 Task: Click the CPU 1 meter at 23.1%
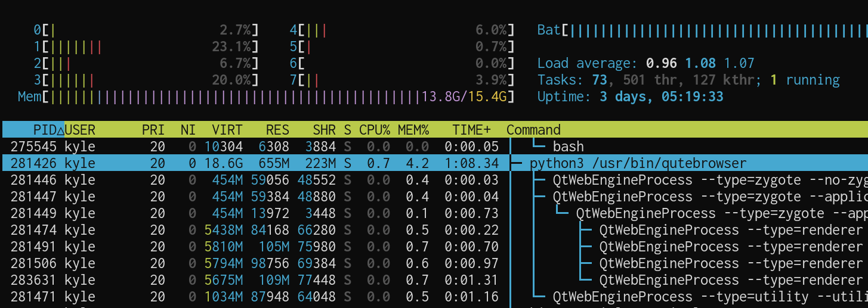(x=146, y=46)
